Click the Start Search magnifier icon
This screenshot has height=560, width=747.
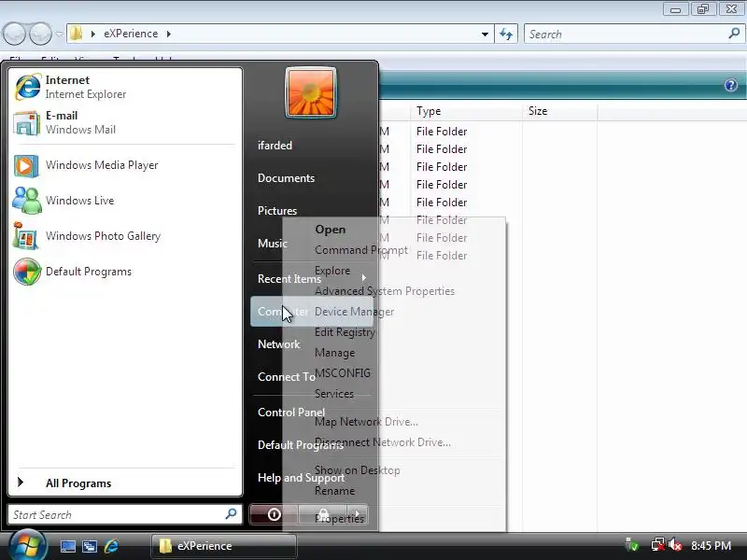[x=231, y=514]
